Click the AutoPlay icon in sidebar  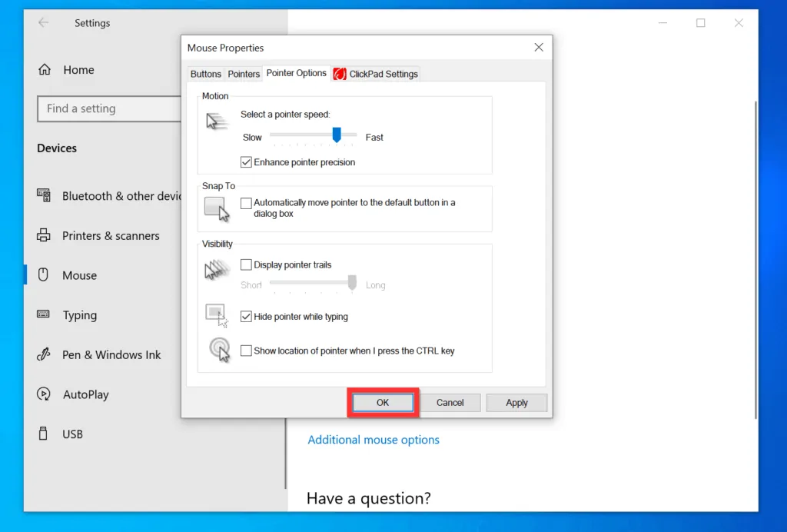click(44, 394)
